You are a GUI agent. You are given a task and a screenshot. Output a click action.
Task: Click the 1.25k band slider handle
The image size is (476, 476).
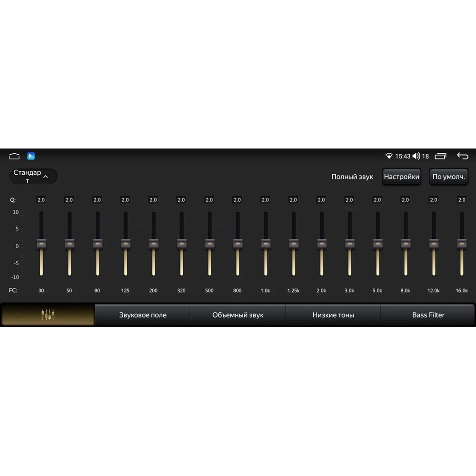point(294,244)
